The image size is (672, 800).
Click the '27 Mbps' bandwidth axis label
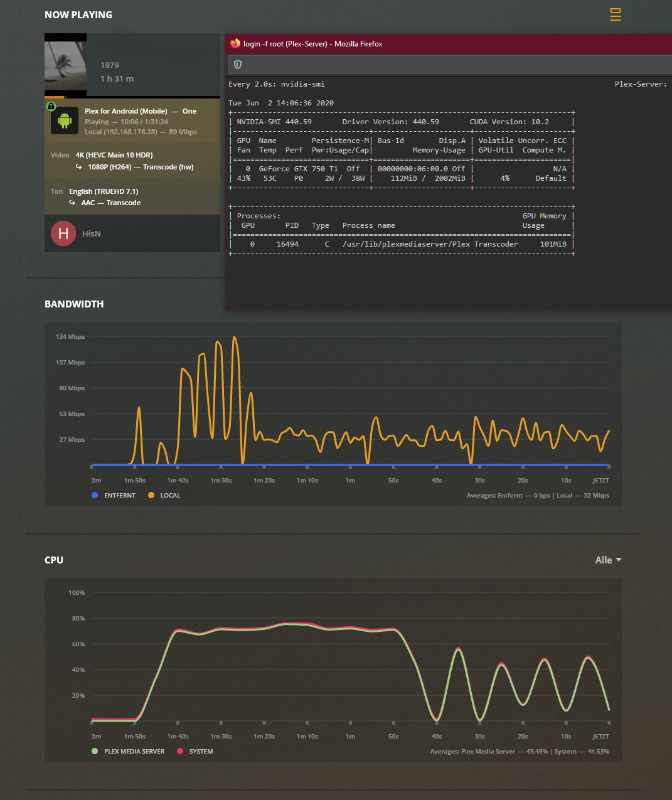pyautogui.click(x=72, y=440)
